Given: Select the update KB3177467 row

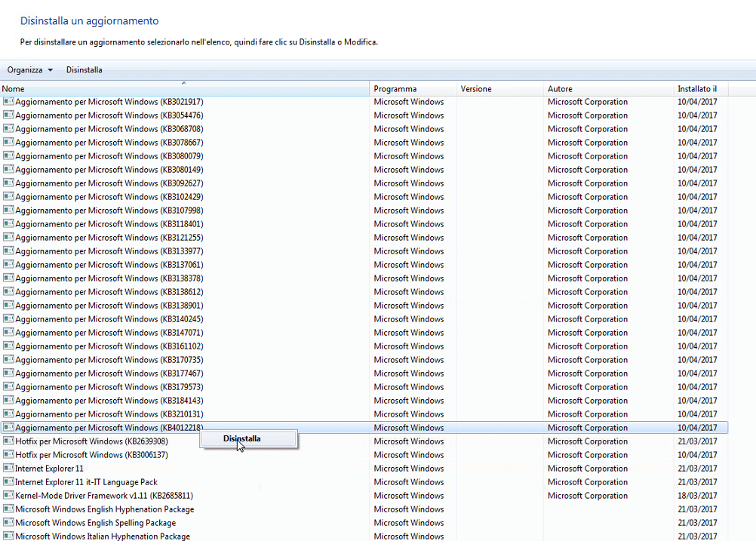Looking at the screenshot, I should coord(364,373).
